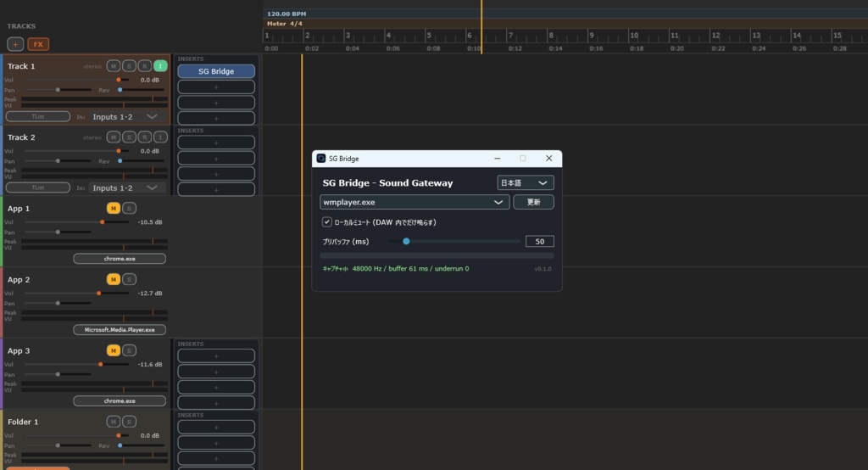The image size is (868, 470).
Task: Click the add track plus button
Action: [x=15, y=44]
